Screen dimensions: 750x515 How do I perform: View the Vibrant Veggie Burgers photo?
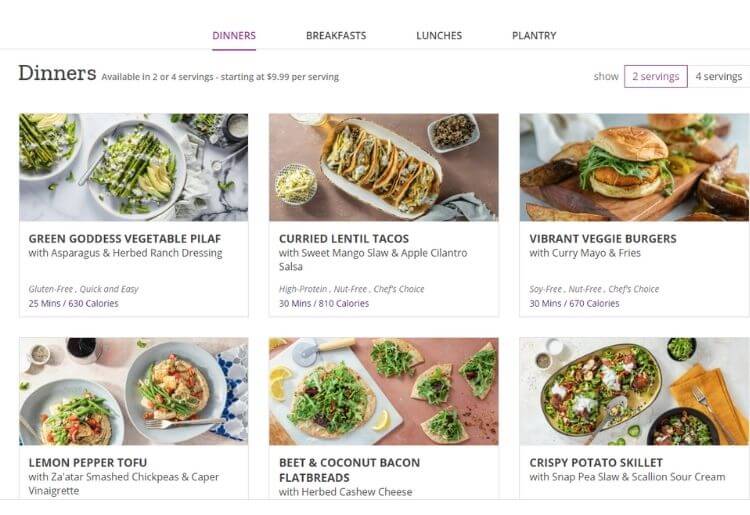click(x=634, y=167)
